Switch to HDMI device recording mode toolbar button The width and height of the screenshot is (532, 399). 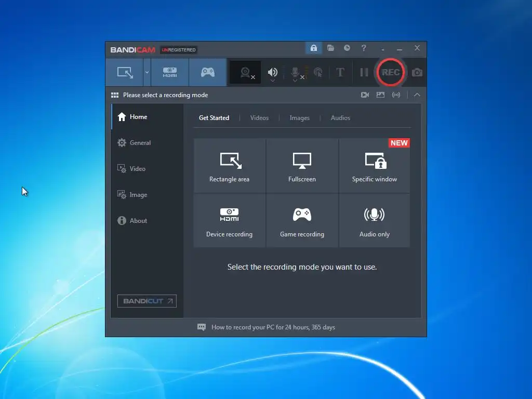pos(170,72)
